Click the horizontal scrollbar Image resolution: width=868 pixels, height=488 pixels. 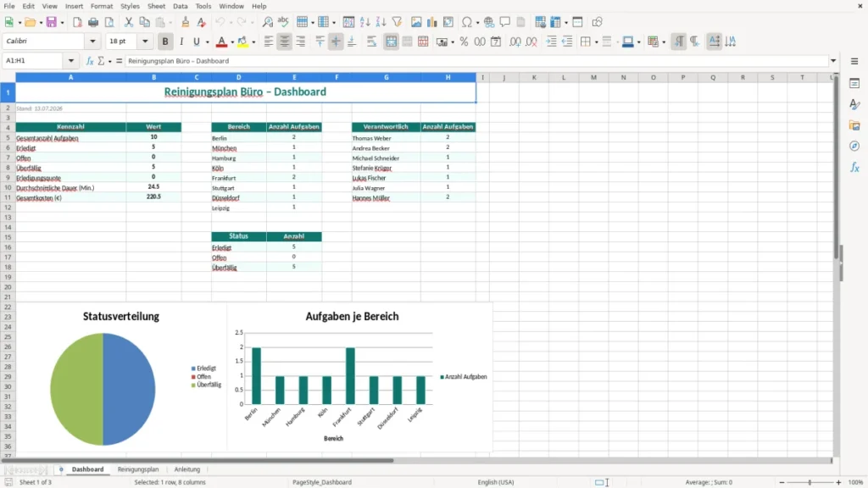(197, 460)
